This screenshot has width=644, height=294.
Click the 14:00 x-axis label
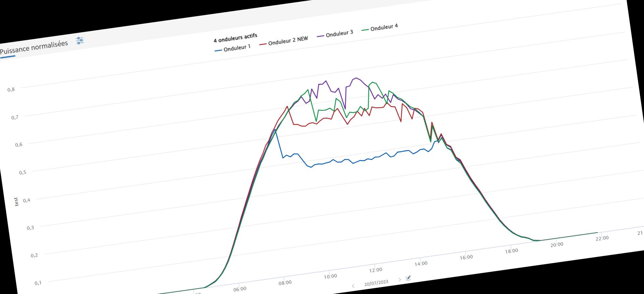tap(421, 264)
